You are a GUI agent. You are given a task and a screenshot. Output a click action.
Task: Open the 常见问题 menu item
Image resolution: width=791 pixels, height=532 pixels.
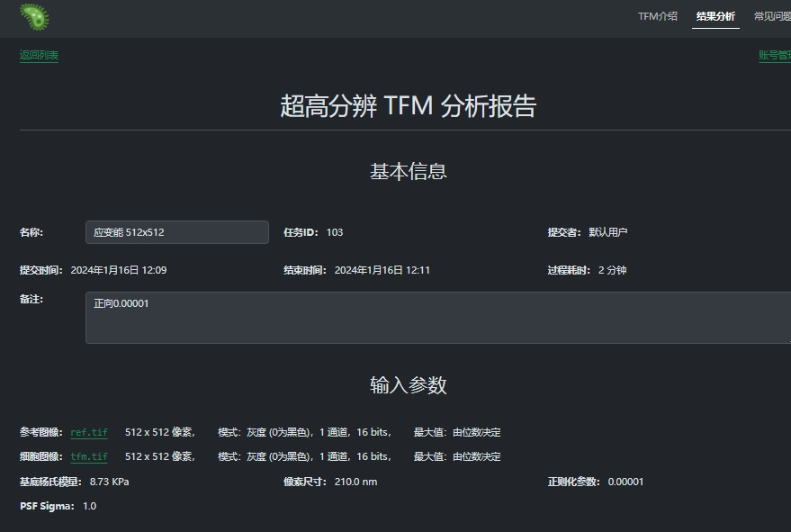click(772, 16)
